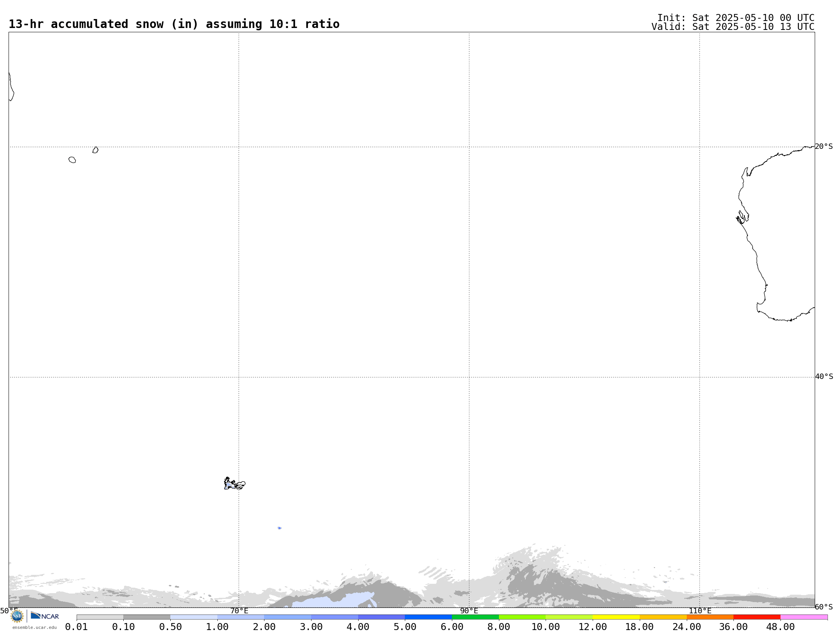This screenshot has width=840, height=632.
Task: Click the colorbar value label 18.00
Action: (x=639, y=627)
